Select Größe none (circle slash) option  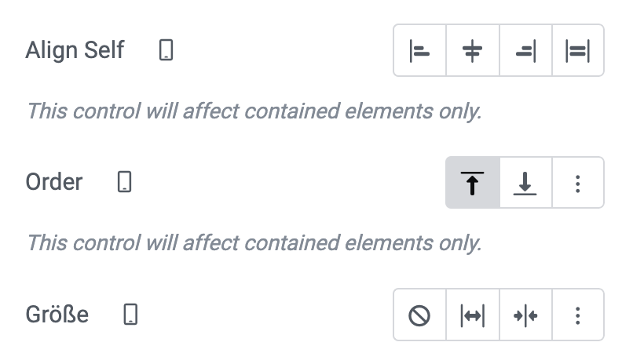pos(420,315)
